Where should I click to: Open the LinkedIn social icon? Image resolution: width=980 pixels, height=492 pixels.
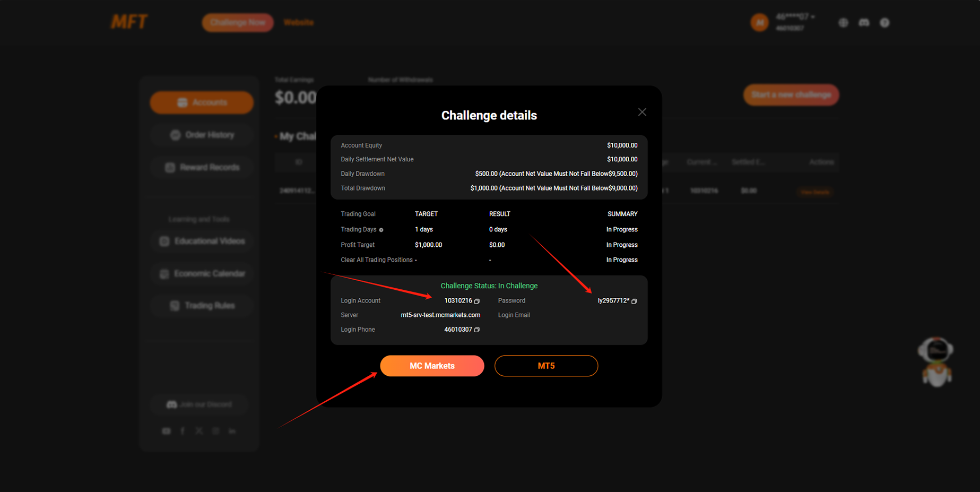(x=232, y=431)
